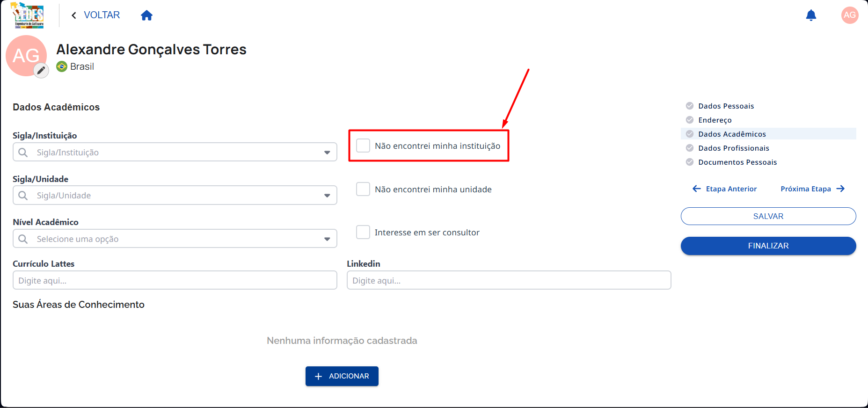Open the AG user menu avatar in the header

tap(850, 15)
